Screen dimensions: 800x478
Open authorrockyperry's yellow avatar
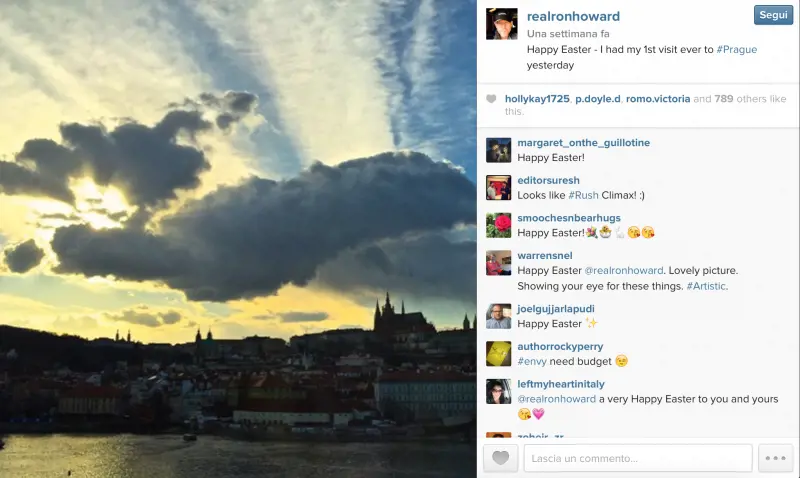pos(498,354)
